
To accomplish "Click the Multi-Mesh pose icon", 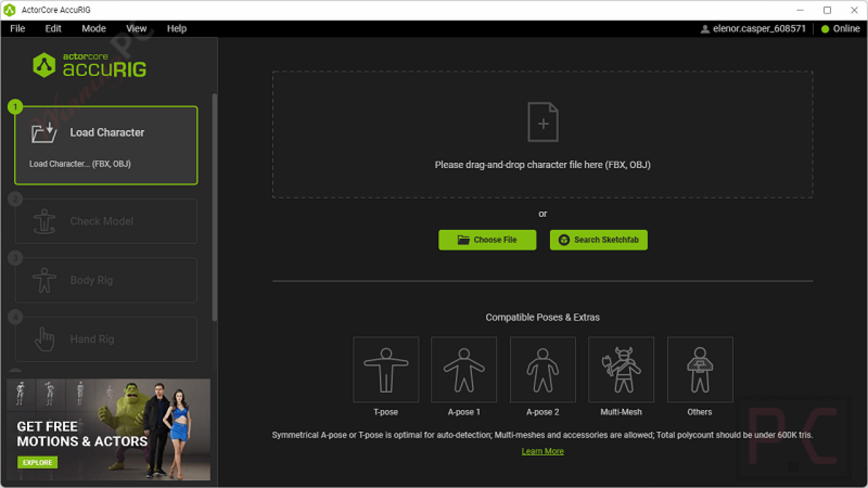I will pos(621,369).
